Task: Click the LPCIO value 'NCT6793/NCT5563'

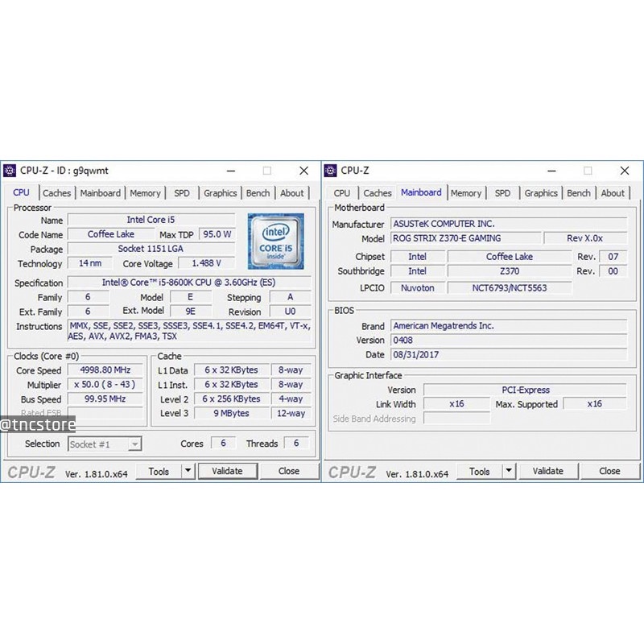Action: click(x=510, y=288)
